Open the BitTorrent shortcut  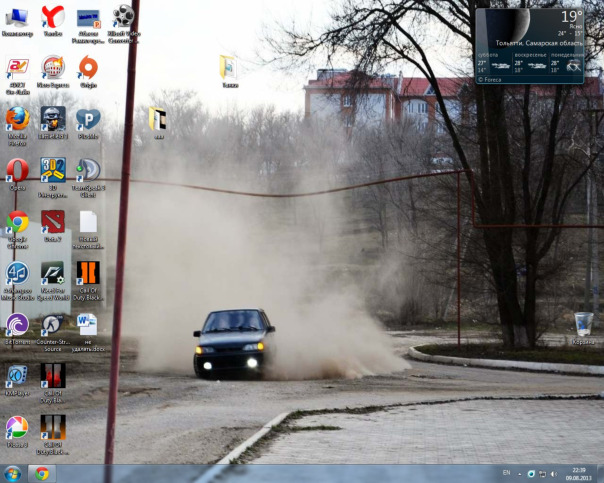[18, 329]
